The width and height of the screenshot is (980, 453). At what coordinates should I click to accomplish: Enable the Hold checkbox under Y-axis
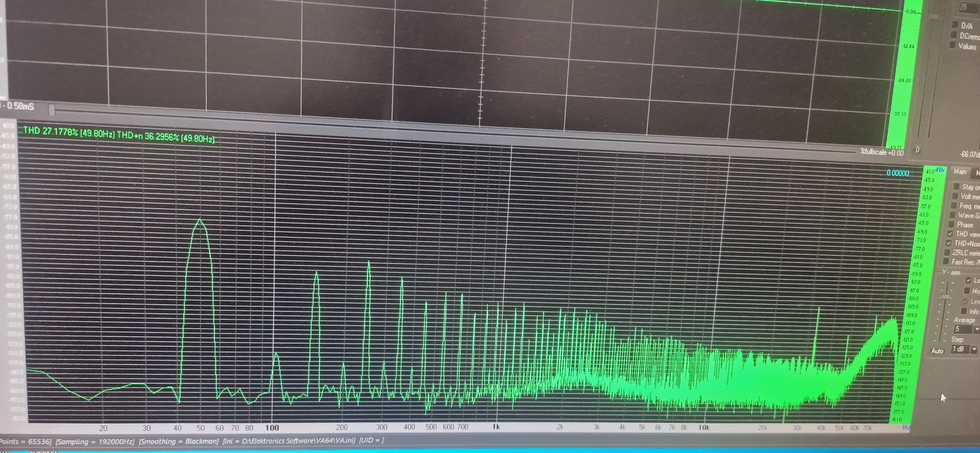[967, 291]
